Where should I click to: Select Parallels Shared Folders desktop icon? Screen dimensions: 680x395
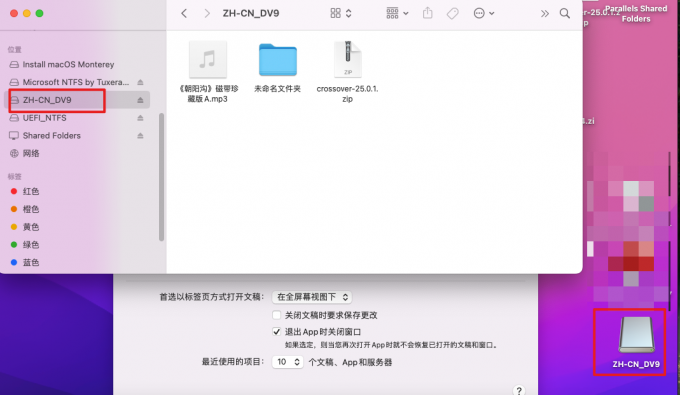tap(636, 14)
